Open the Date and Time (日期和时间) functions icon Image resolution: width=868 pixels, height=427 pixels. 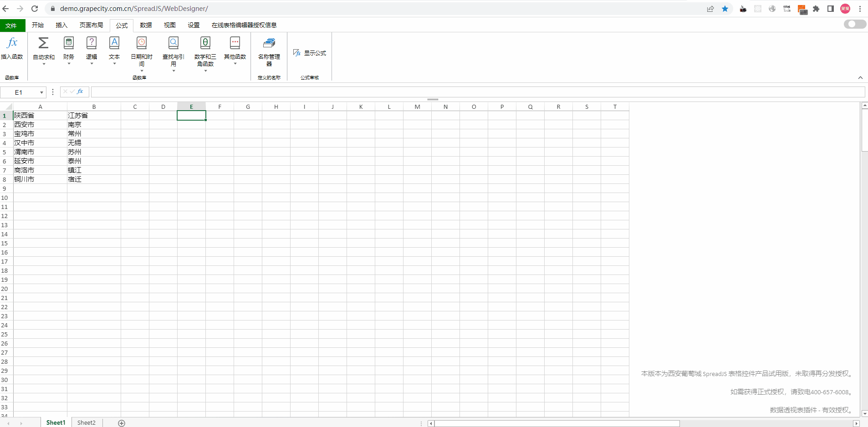point(142,43)
